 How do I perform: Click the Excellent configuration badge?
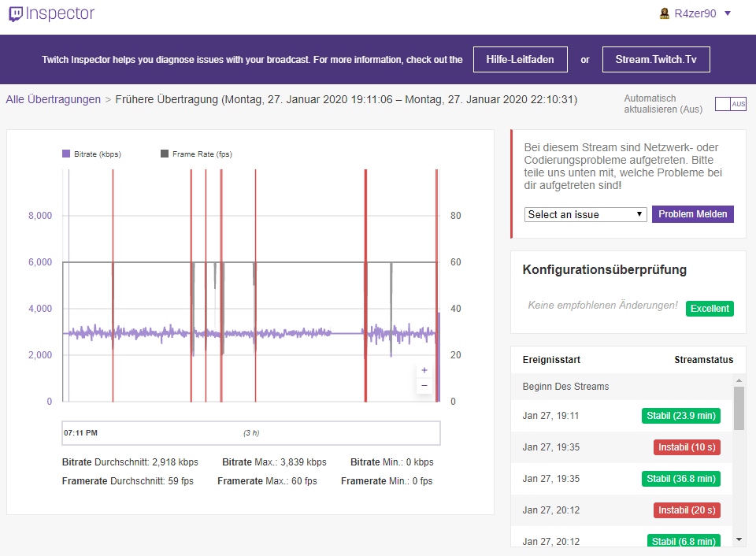(710, 309)
